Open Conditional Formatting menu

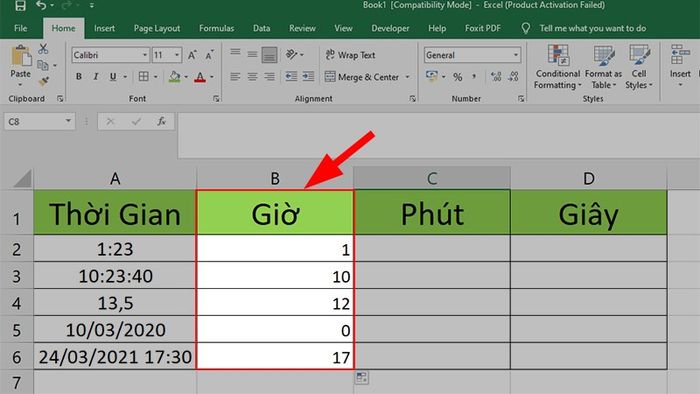(x=558, y=67)
